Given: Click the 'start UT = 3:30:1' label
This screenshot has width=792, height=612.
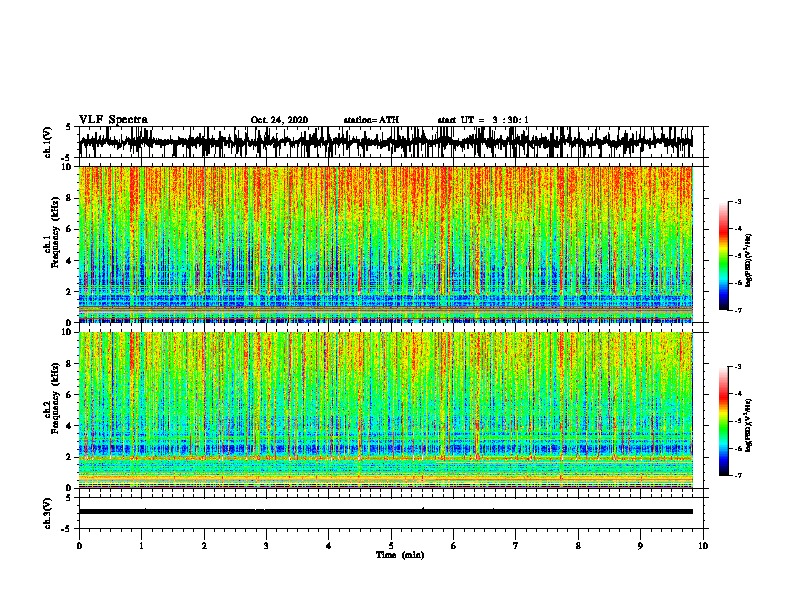Looking at the screenshot, I should (483, 120).
